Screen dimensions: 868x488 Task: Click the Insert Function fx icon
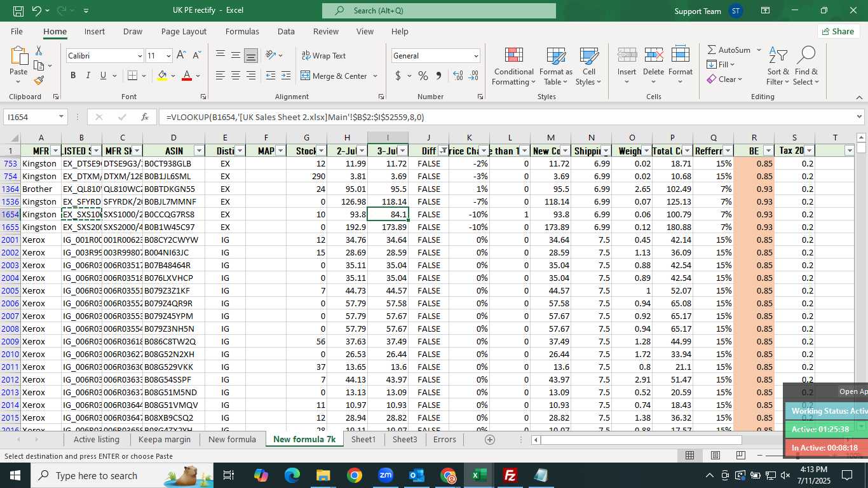(x=145, y=117)
